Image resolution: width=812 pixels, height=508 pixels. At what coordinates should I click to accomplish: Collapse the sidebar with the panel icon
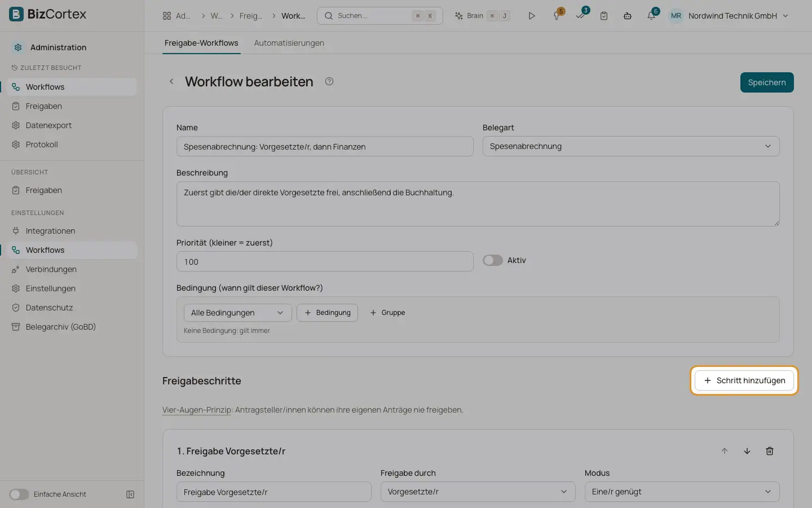click(130, 494)
